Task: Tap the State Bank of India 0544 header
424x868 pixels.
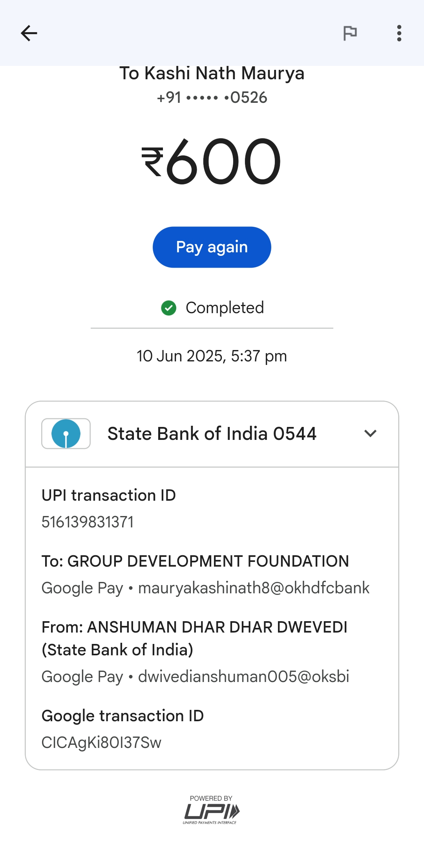Action: [212, 434]
